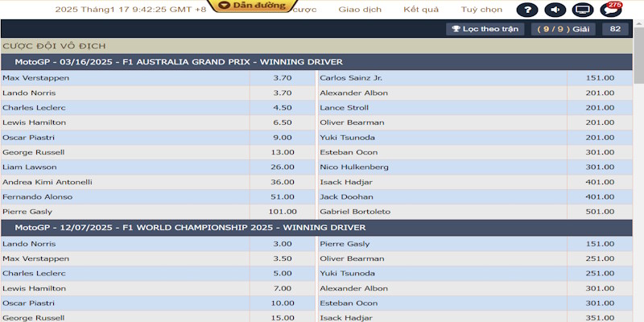Select World Championship George Russell odds 15.00
The image size is (644, 322).
(283, 317)
